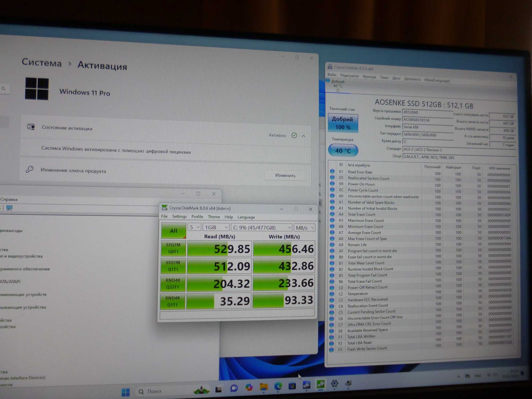Open Мова(Language) menu in CrystalDiskInfo
The width and height of the screenshot is (532, 399).
coord(437,80)
